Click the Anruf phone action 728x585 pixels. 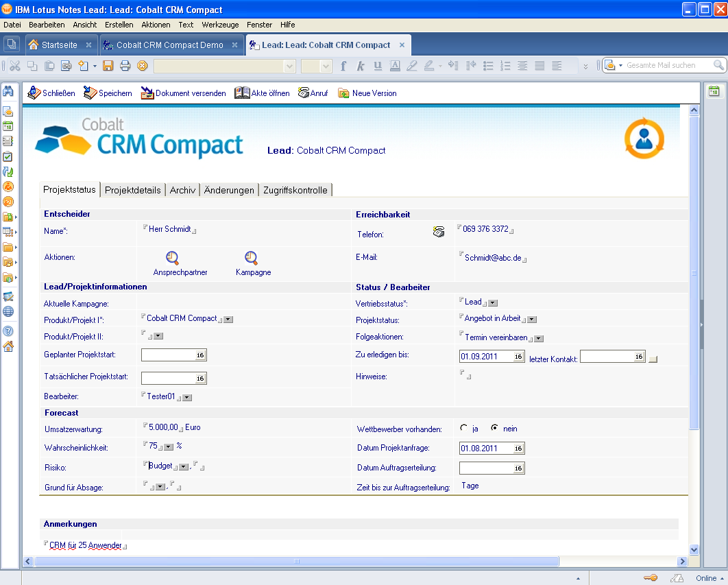pyautogui.click(x=313, y=93)
